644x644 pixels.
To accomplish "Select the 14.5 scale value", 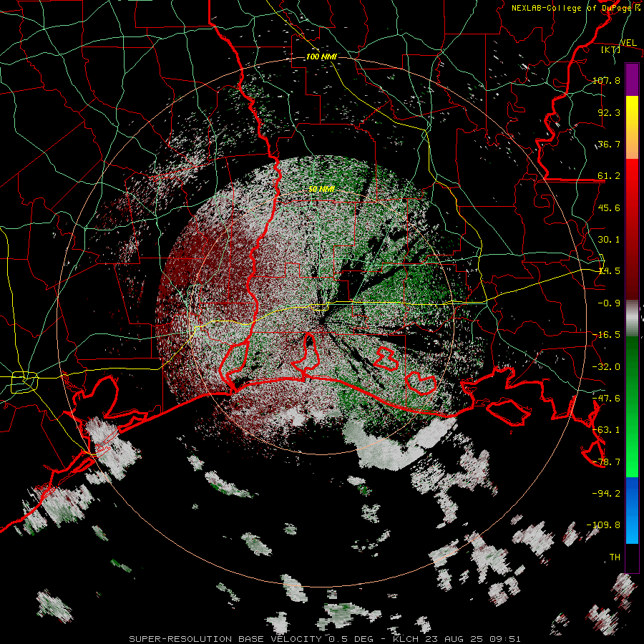I will pyautogui.click(x=609, y=271).
